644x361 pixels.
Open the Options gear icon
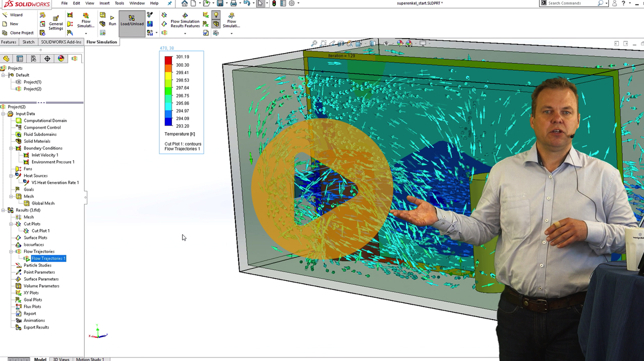[x=291, y=4]
